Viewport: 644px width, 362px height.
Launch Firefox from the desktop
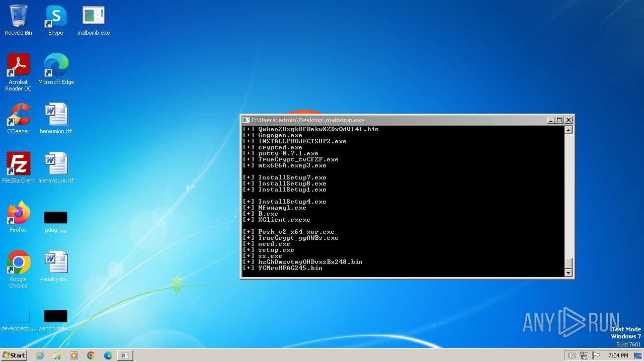[18, 217]
